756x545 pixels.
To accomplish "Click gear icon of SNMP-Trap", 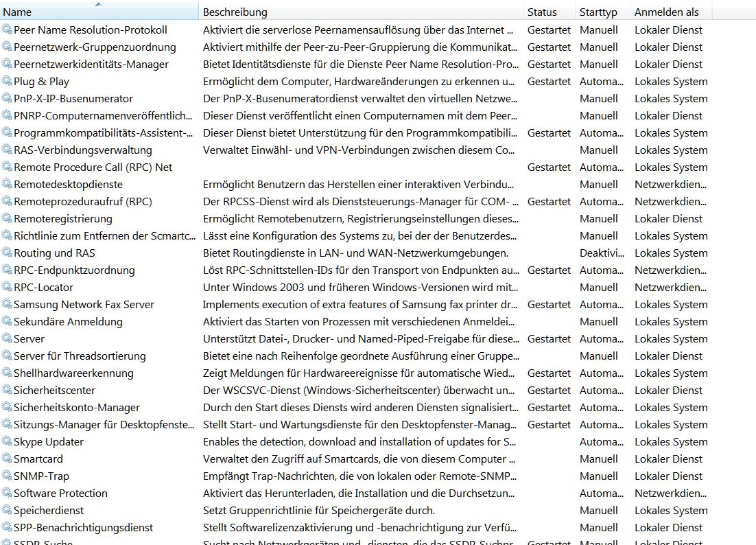I will pos(7,476).
